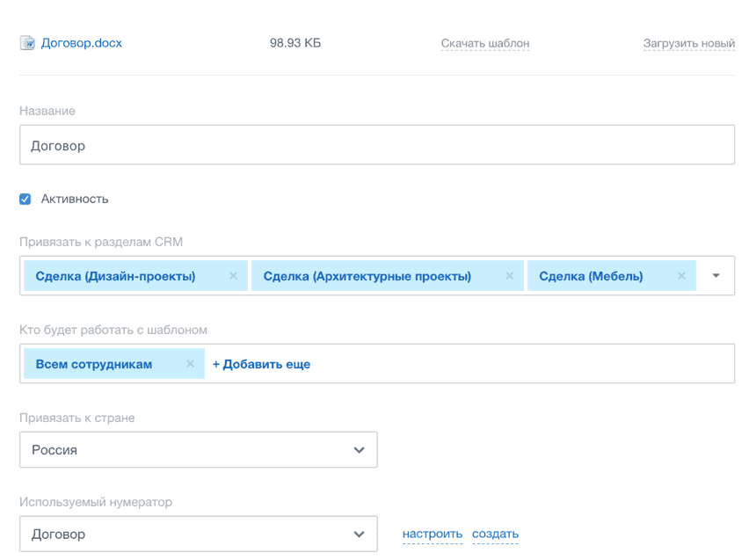Remove Сделка (Мебель) tag with its X
Image resolution: width=749 pixels, height=560 pixels.
tap(681, 276)
